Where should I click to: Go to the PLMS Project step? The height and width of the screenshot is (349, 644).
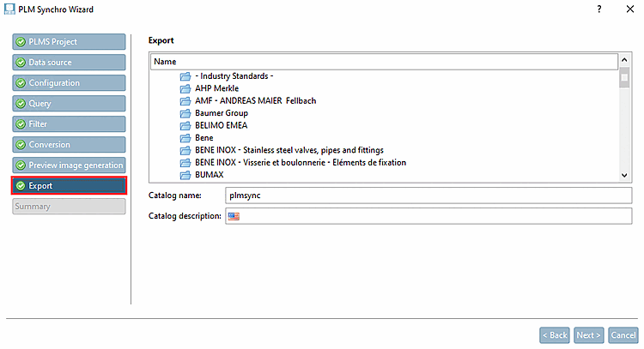(x=69, y=42)
